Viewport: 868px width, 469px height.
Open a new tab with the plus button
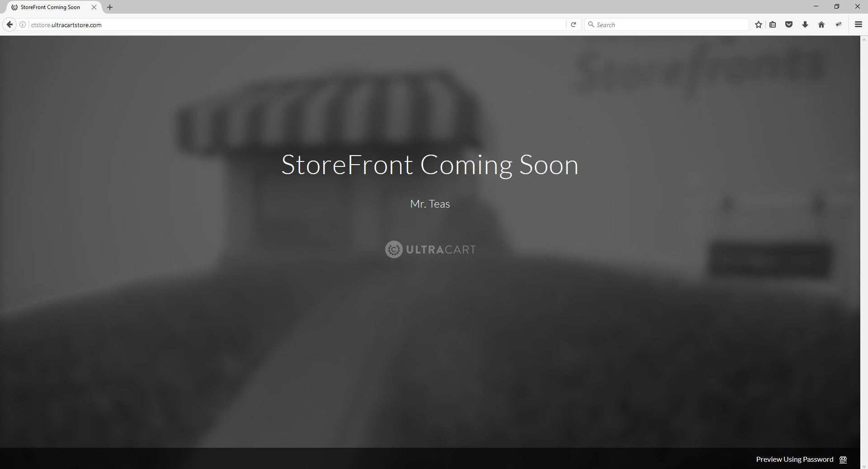[110, 7]
